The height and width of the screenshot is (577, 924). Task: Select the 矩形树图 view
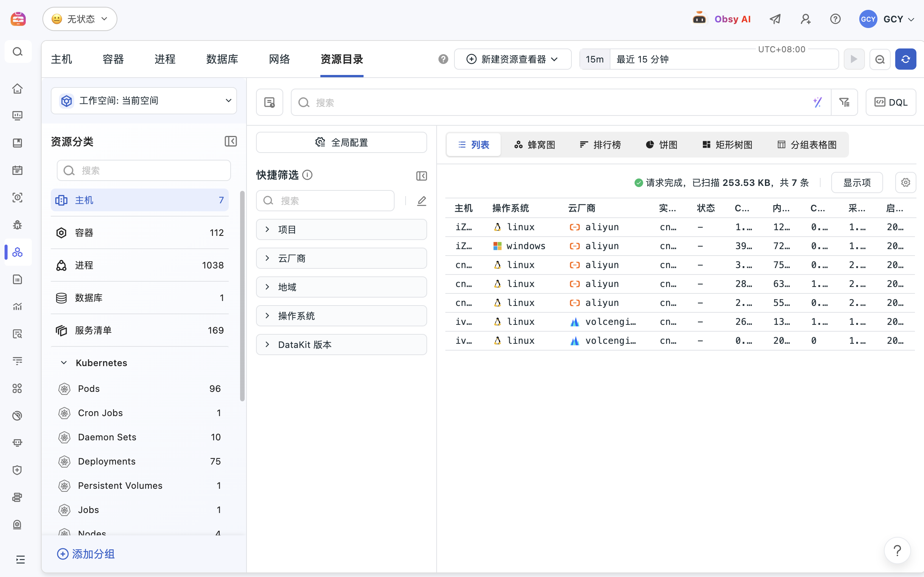pos(727,145)
